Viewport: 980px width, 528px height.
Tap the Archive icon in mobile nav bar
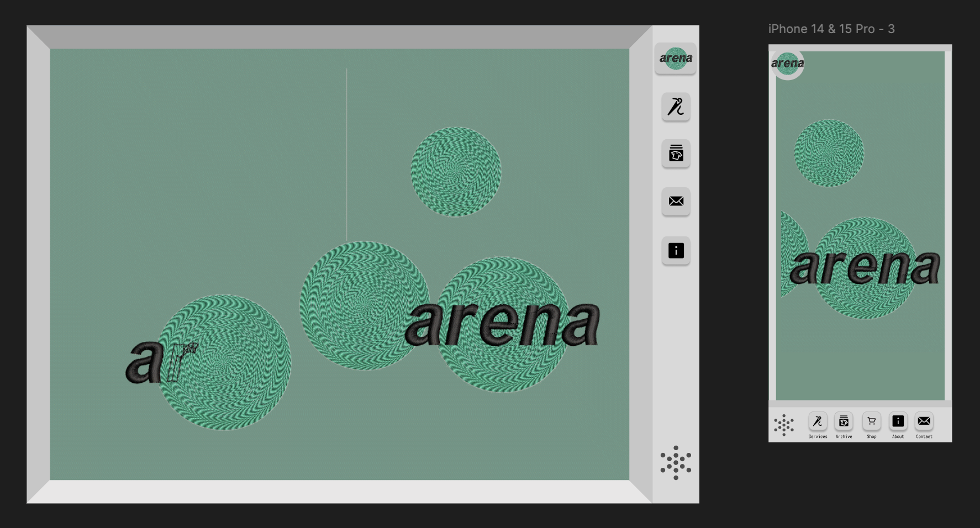(844, 421)
